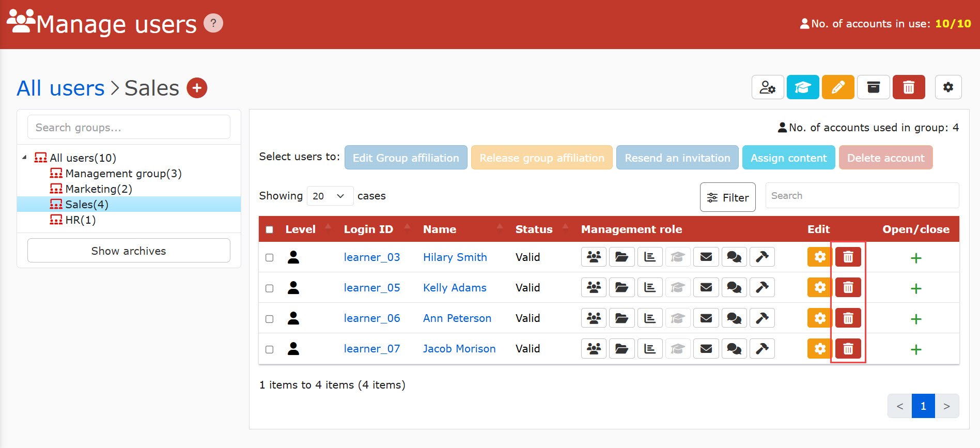This screenshot has width=980, height=448.
Task: Open user settings icon in top toolbar
Action: pos(768,87)
